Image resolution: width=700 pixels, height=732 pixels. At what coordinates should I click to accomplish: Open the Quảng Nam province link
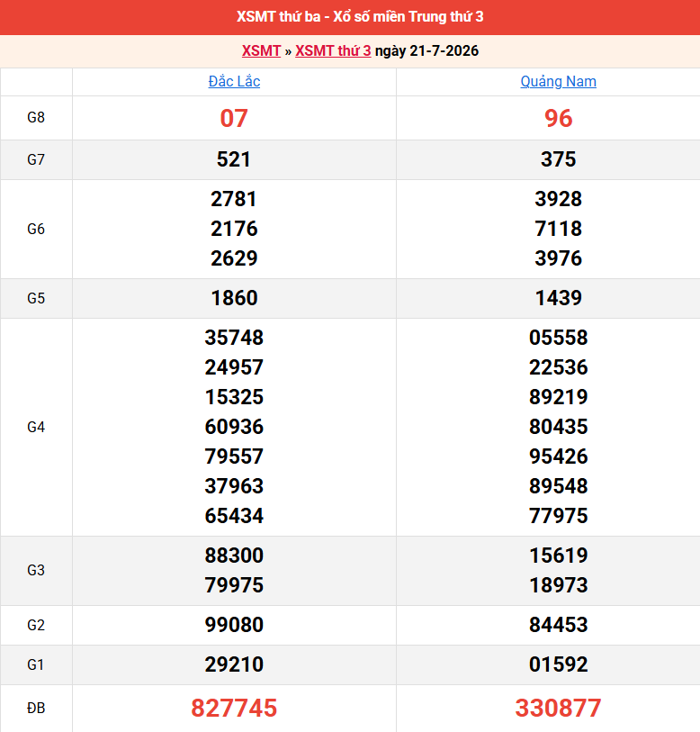coord(558,81)
